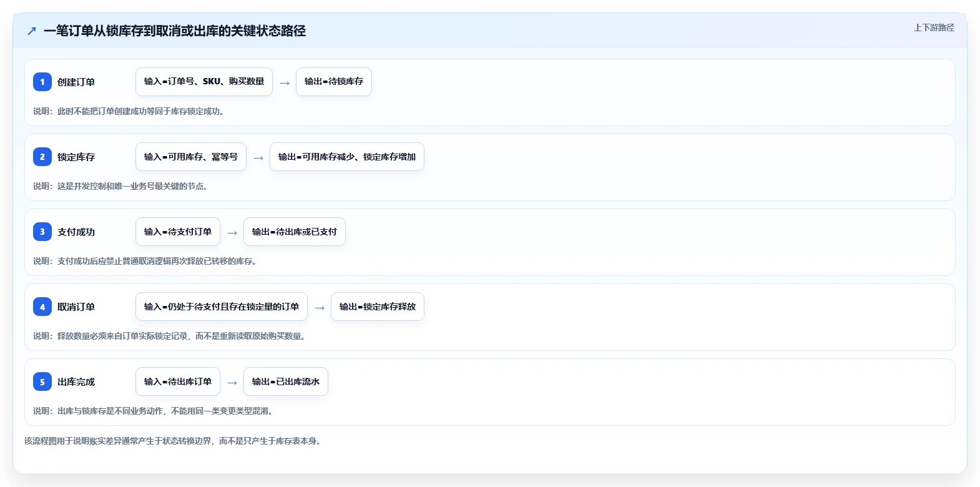Viewport: 980px width, 487px height.
Task: Click the 输出=可用库存减少、锁定库存增加 chip
Action: click(x=347, y=157)
